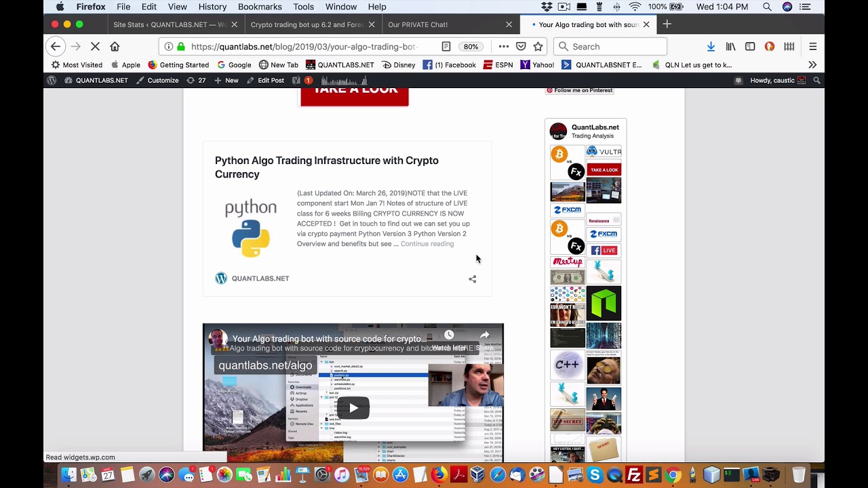The width and height of the screenshot is (868, 488).
Task: Open the Yoast SEO admin bar icon
Action: click(296, 80)
